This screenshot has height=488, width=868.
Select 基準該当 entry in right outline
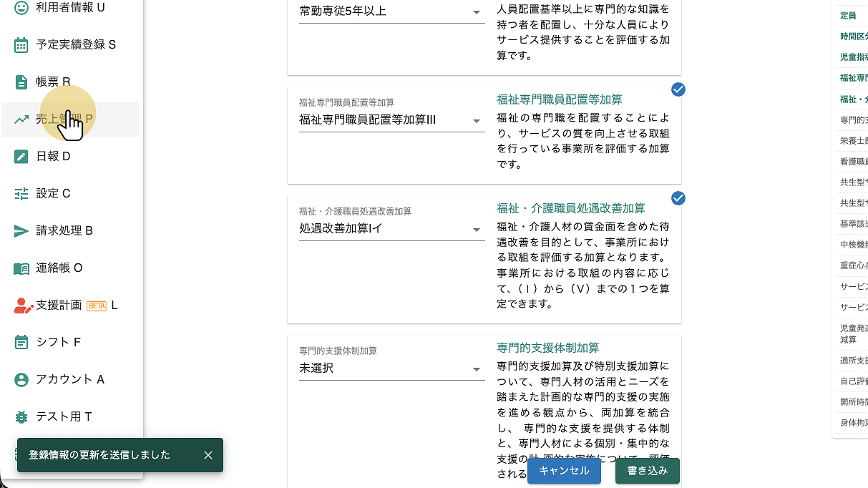pyautogui.click(x=852, y=224)
